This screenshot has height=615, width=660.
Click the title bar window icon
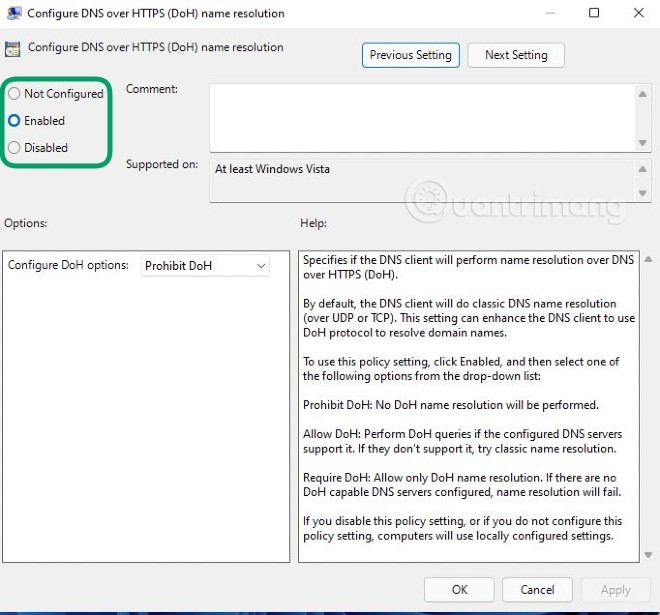point(12,14)
